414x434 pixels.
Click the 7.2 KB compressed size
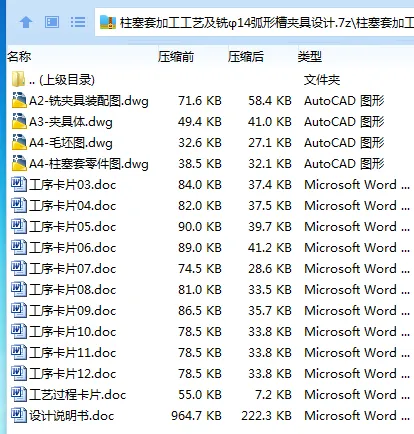pos(273,395)
